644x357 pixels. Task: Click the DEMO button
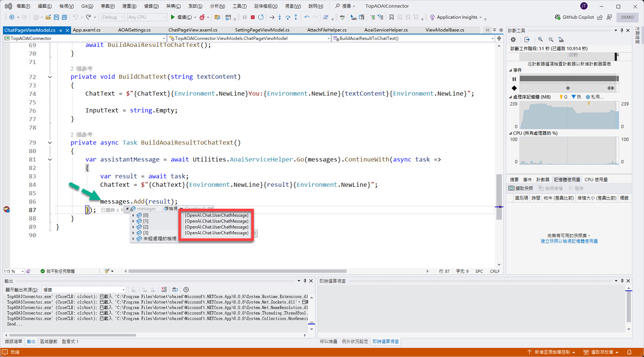pos(628,17)
